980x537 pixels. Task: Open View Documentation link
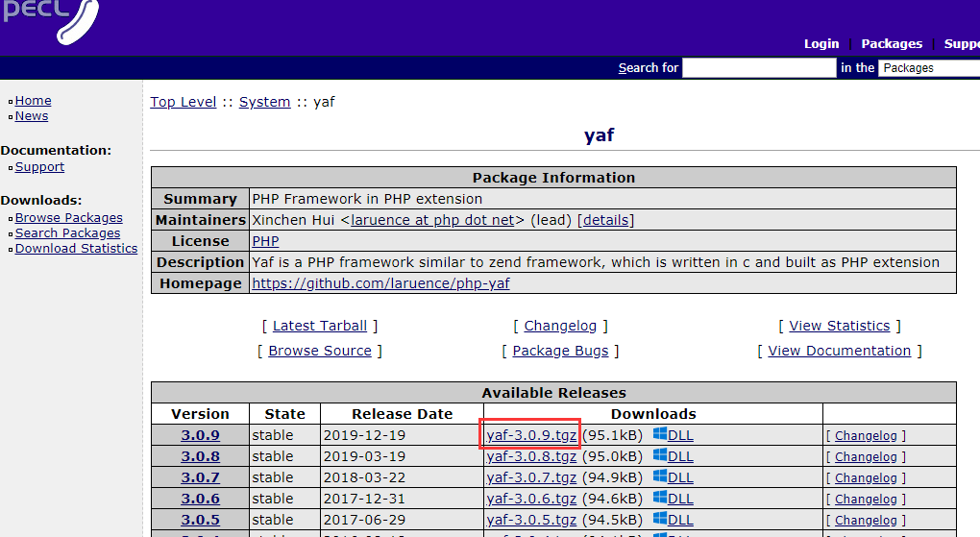click(x=839, y=351)
